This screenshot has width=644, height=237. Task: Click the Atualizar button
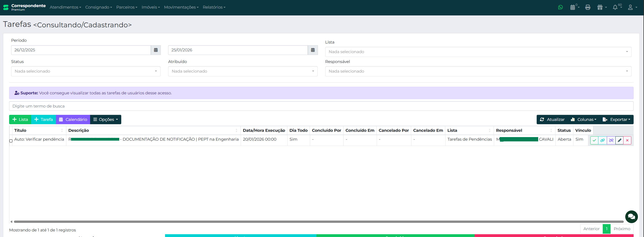(552, 120)
